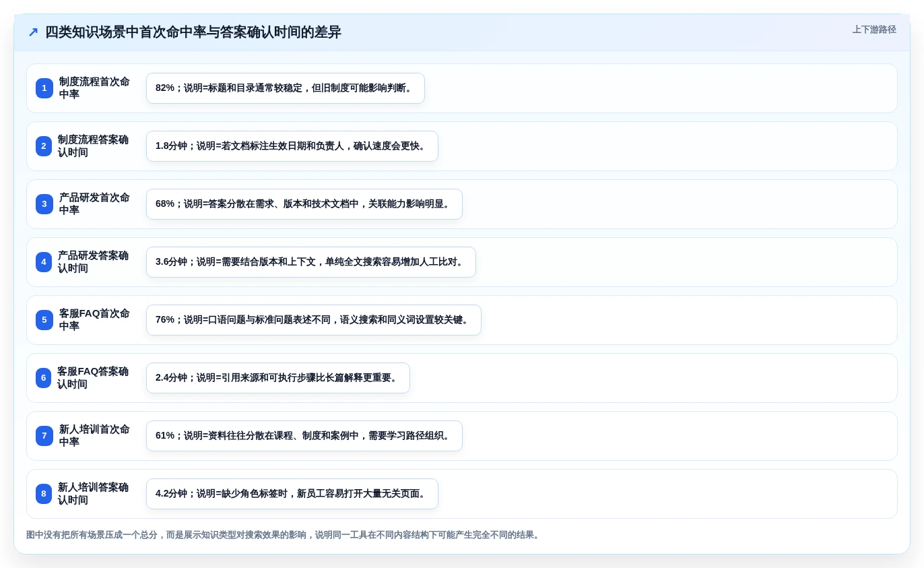Click the label 新人培训首次命中率

pyautogui.click(x=94, y=436)
